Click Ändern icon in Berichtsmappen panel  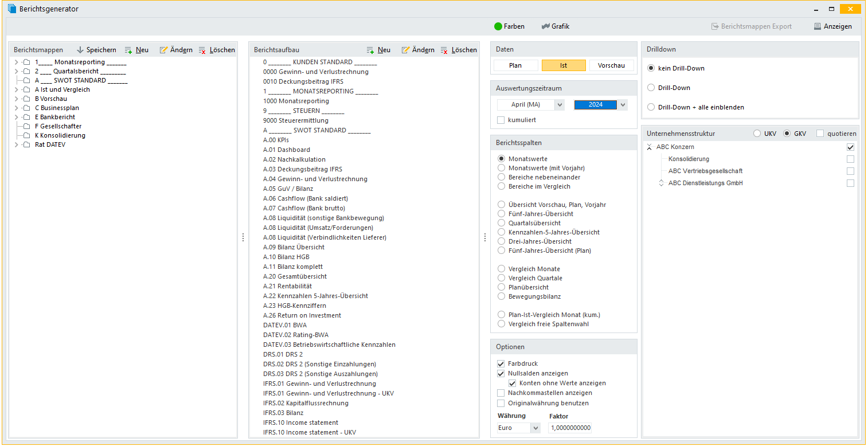pos(164,50)
